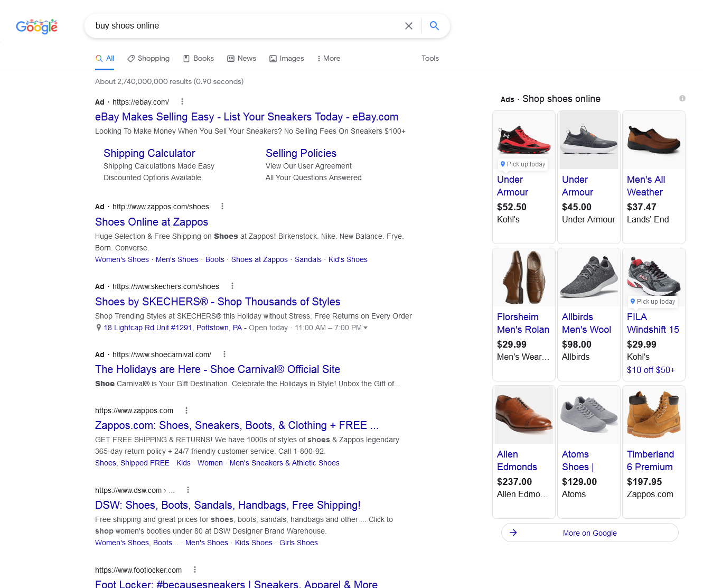The height and width of the screenshot is (588, 703).
Task: Click into the search input field
Action: (x=243, y=26)
